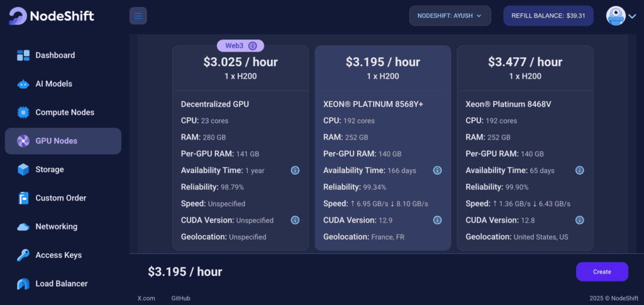The height and width of the screenshot is (305, 644).
Task: Click the Access Keys key icon
Action: tap(23, 255)
